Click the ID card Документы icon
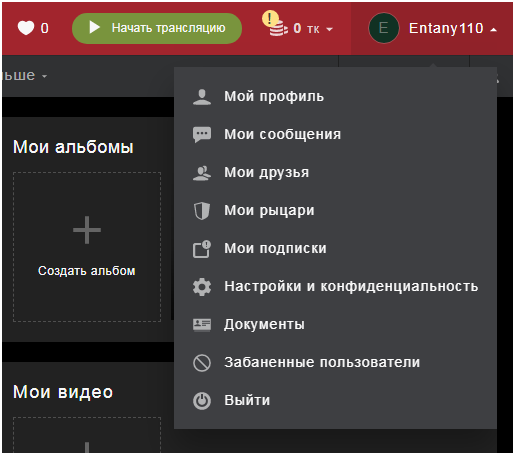The image size is (515, 455). point(202,325)
